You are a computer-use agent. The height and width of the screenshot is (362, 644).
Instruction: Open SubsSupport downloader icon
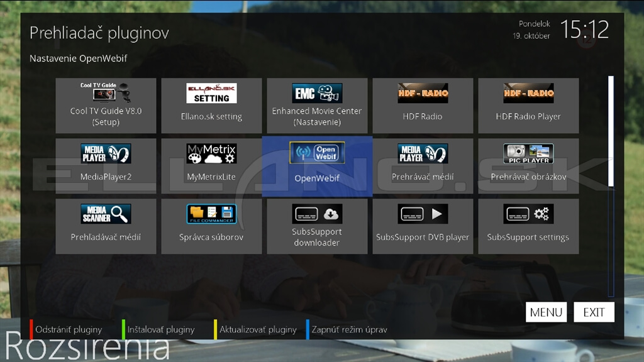click(x=317, y=214)
